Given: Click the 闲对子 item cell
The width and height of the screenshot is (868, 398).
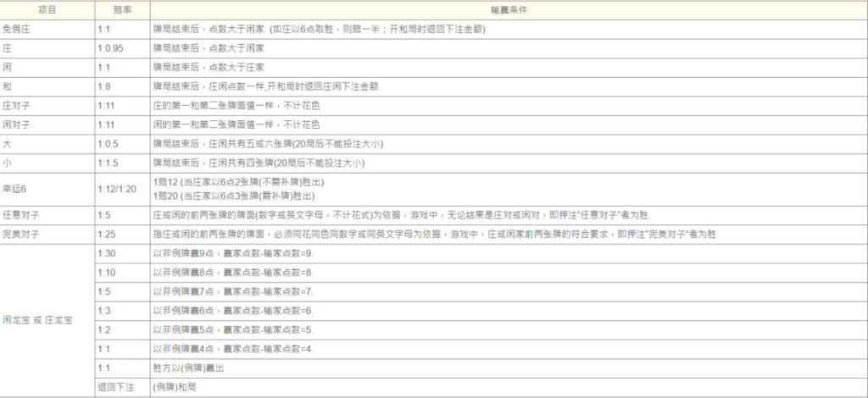Looking at the screenshot, I should click(x=17, y=125).
